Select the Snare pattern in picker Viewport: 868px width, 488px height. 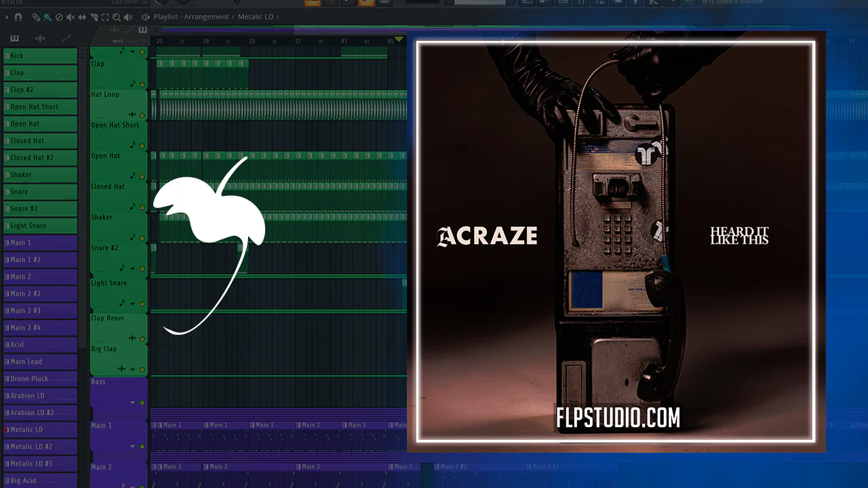[40, 192]
